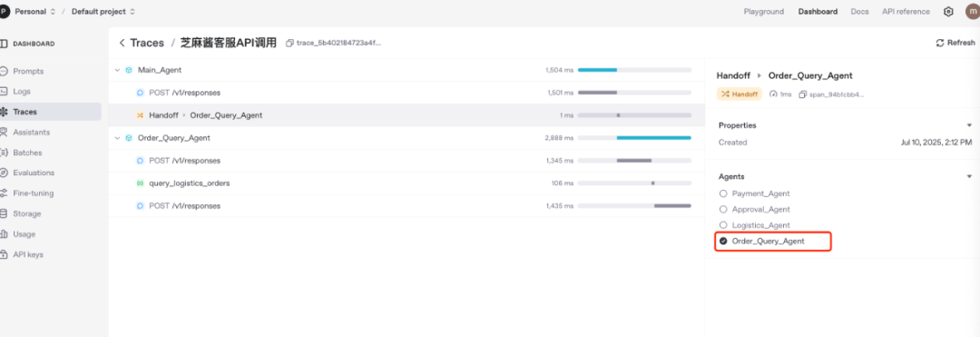Collapse the Order_Query_Agent tree node
The height and width of the screenshot is (337, 980).
[117, 138]
